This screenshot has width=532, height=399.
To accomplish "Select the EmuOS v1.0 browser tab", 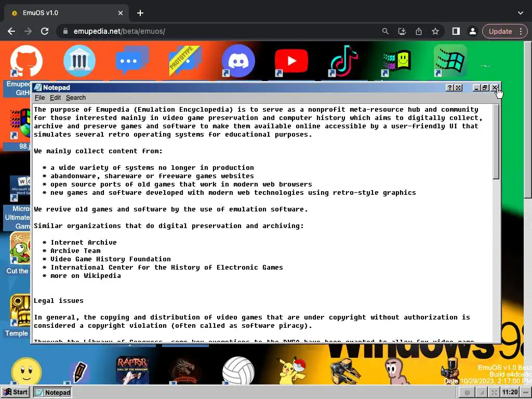I will click(x=66, y=13).
